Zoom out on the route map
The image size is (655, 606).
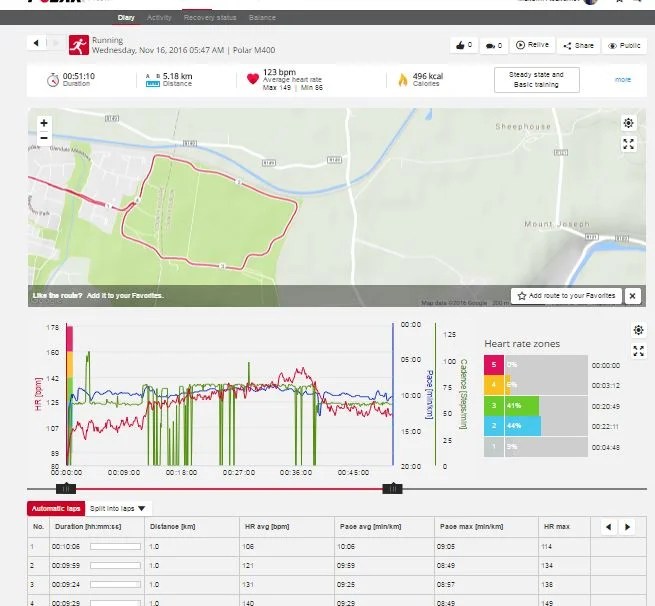[44, 139]
